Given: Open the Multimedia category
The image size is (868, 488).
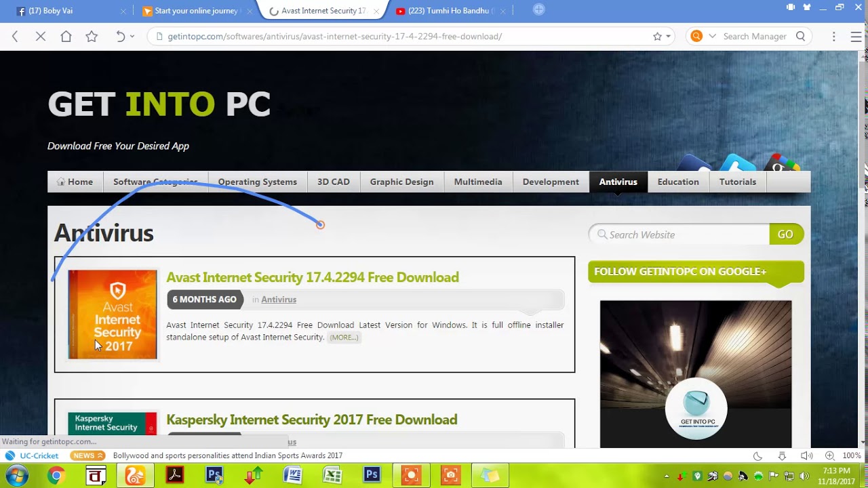Looking at the screenshot, I should [478, 182].
